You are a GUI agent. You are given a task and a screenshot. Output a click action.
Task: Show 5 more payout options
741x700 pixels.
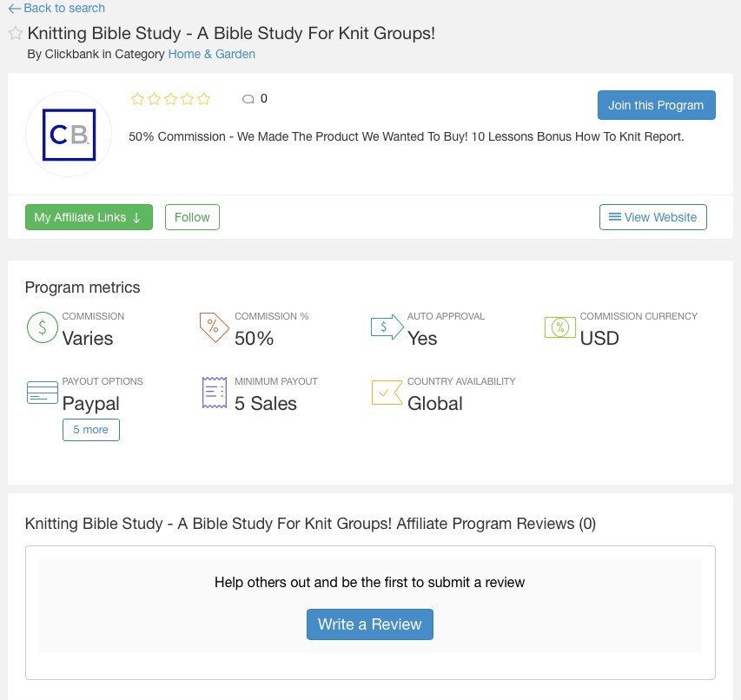click(x=90, y=430)
